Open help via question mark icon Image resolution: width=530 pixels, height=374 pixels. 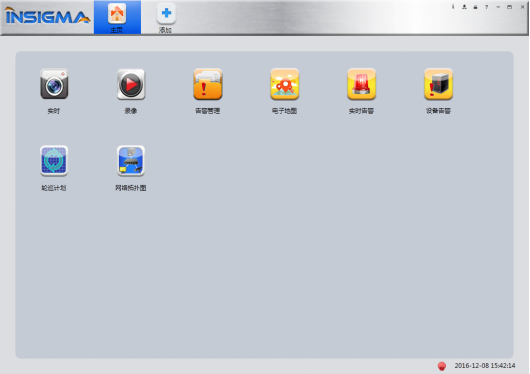coord(486,7)
